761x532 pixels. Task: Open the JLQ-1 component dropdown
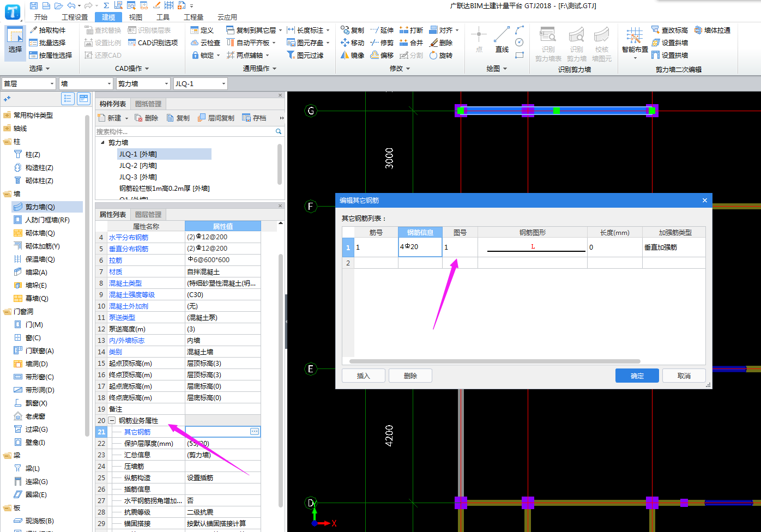(x=200, y=83)
